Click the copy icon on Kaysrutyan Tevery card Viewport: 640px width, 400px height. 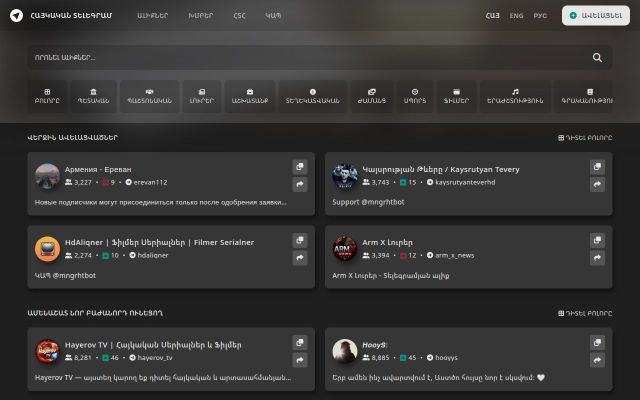(x=597, y=167)
